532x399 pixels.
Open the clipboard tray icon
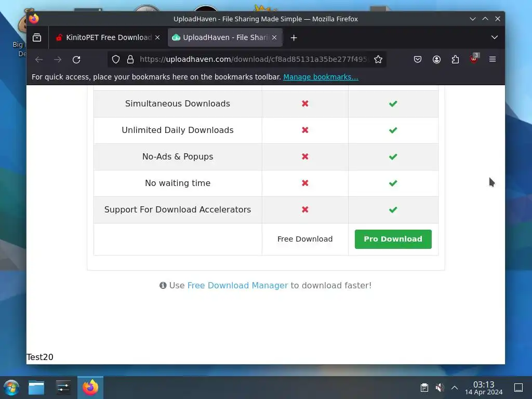click(424, 388)
